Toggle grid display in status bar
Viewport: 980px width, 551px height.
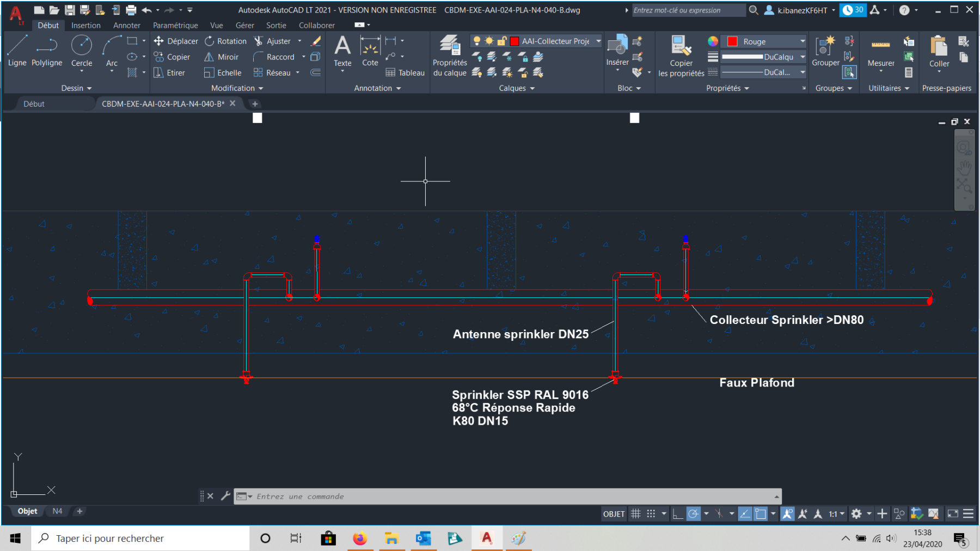click(x=635, y=513)
